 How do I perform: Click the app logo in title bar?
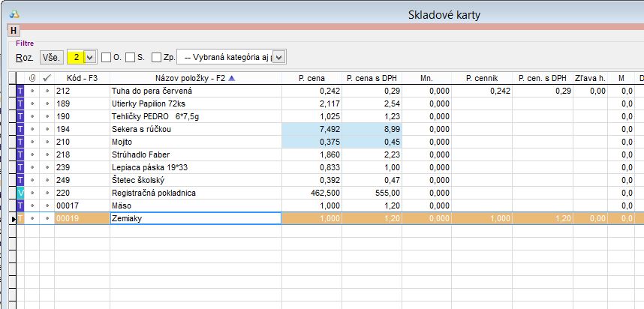[15, 14]
